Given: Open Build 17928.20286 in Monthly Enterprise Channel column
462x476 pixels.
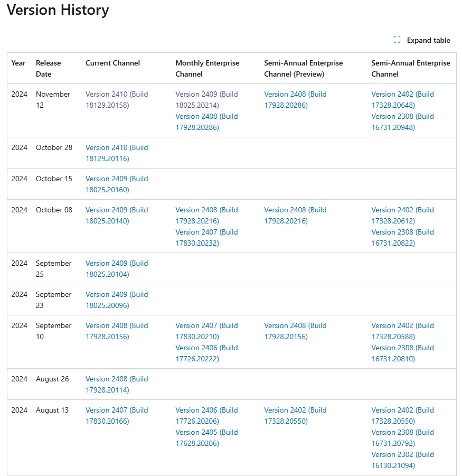Looking at the screenshot, I should tap(206, 122).
